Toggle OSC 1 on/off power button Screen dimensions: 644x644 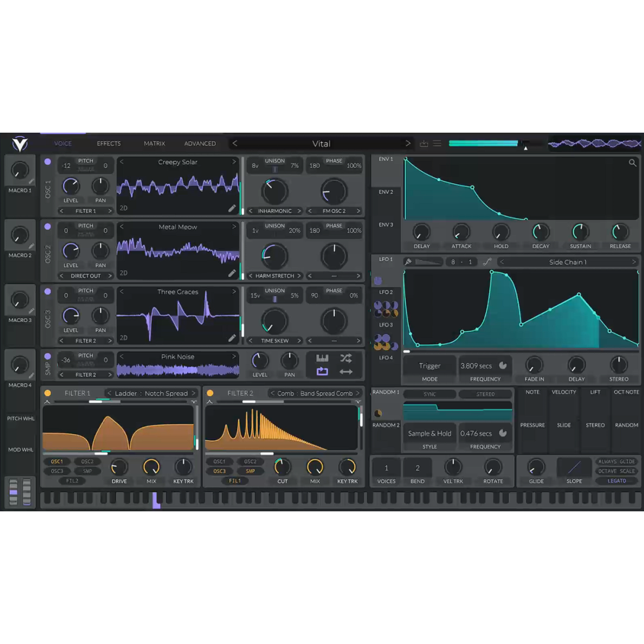(x=48, y=162)
